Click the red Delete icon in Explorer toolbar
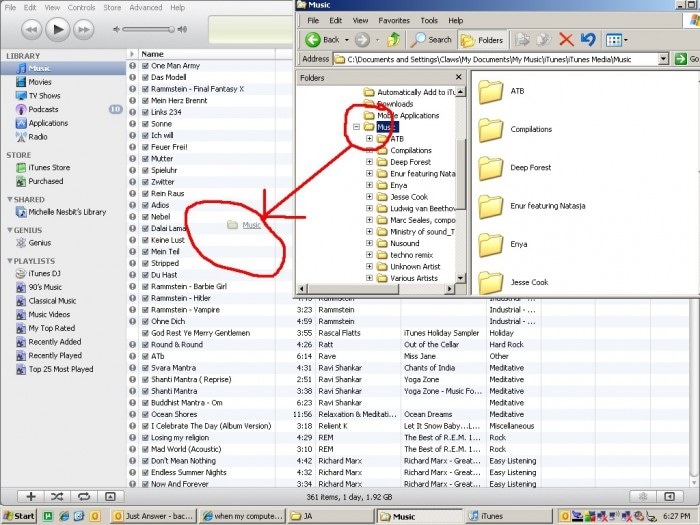Image resolution: width=700 pixels, height=525 pixels. click(x=566, y=40)
